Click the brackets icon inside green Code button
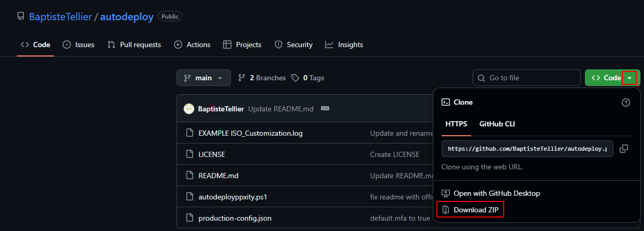This screenshot has height=231, width=644. [x=596, y=78]
